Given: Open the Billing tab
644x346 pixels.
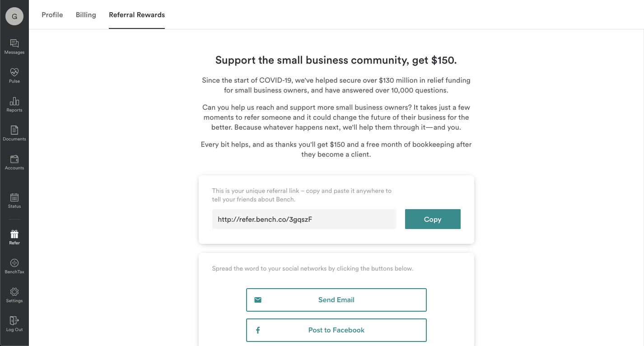Looking at the screenshot, I should 86,14.
